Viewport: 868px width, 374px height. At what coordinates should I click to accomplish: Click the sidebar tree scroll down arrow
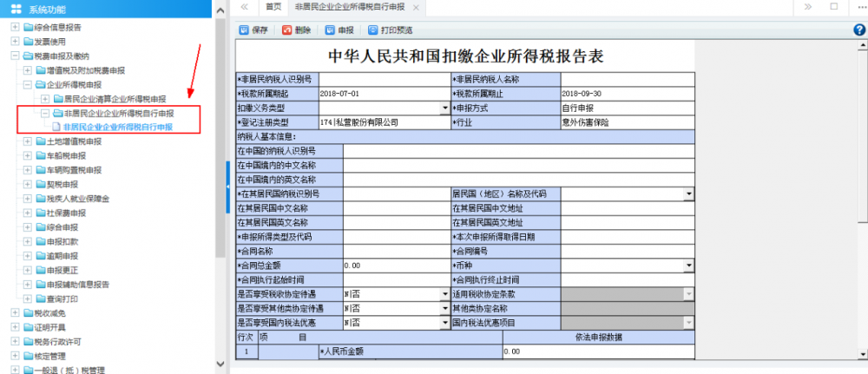pyautogui.click(x=220, y=364)
